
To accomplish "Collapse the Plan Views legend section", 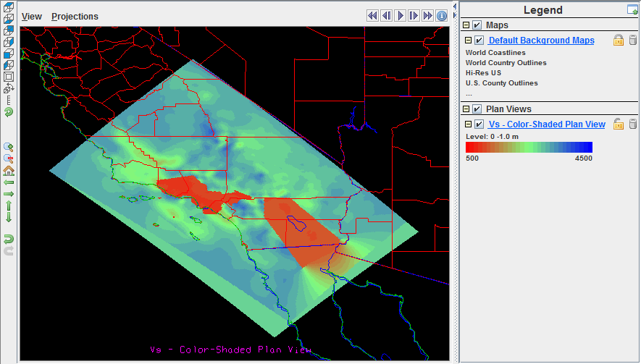I will coord(466,109).
